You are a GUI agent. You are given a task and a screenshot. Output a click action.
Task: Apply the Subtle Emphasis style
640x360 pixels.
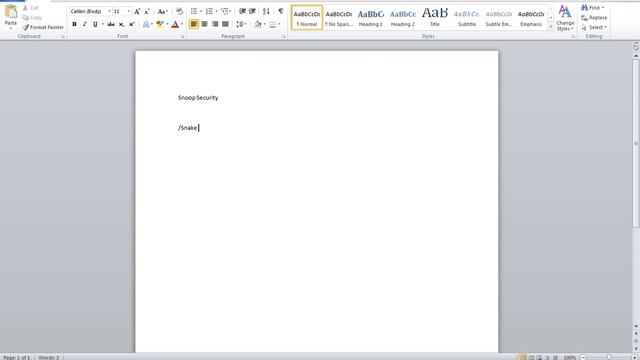click(x=499, y=18)
